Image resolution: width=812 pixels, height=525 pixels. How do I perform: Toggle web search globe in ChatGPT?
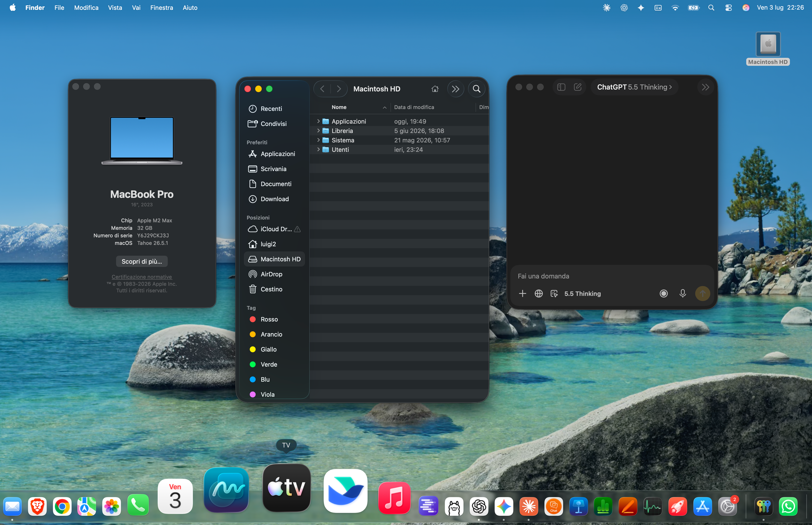(538, 294)
